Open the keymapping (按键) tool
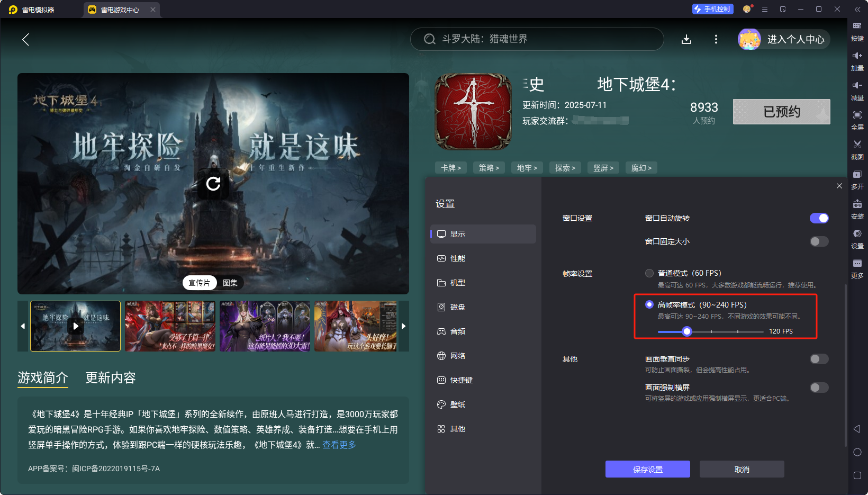 pyautogui.click(x=857, y=26)
